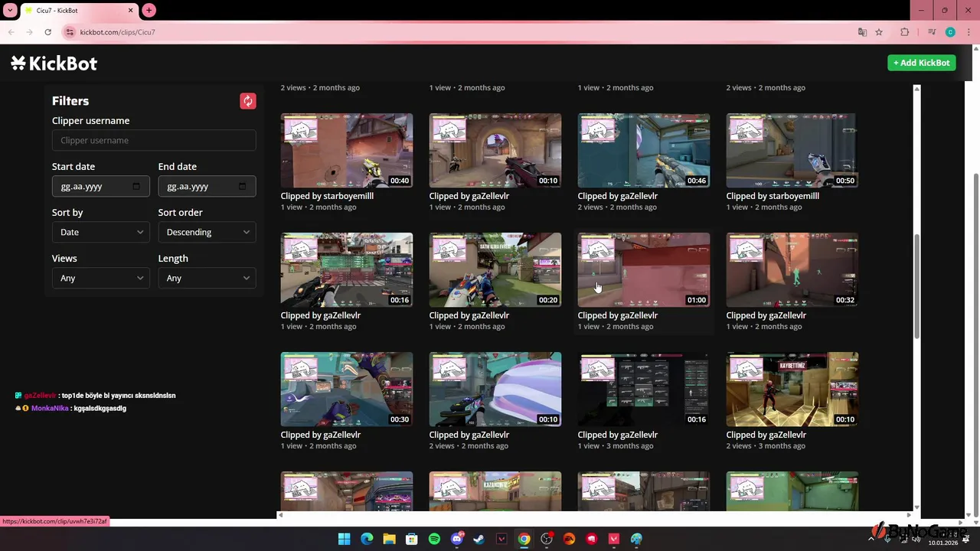Close the Cicu7 - KickBot tab

coord(130,10)
